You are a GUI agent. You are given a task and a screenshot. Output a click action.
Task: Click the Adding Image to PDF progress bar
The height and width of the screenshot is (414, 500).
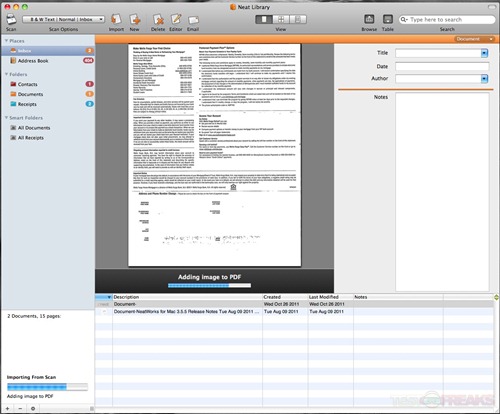coord(209,285)
